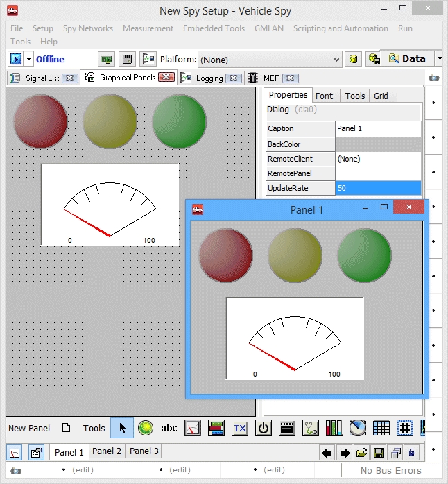
Task: Switch to the Panel 2 tab
Action: point(107,451)
